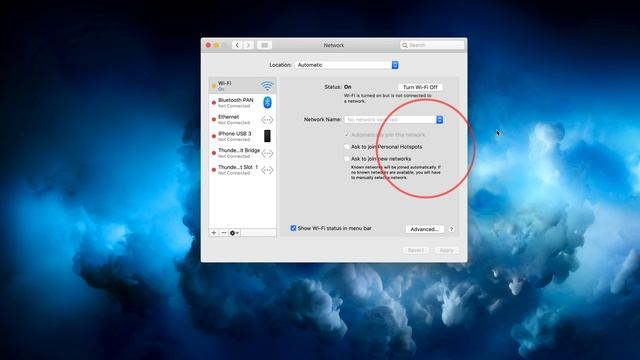
Task: Click the red status dot beside Ethernet
Action: click(x=213, y=120)
